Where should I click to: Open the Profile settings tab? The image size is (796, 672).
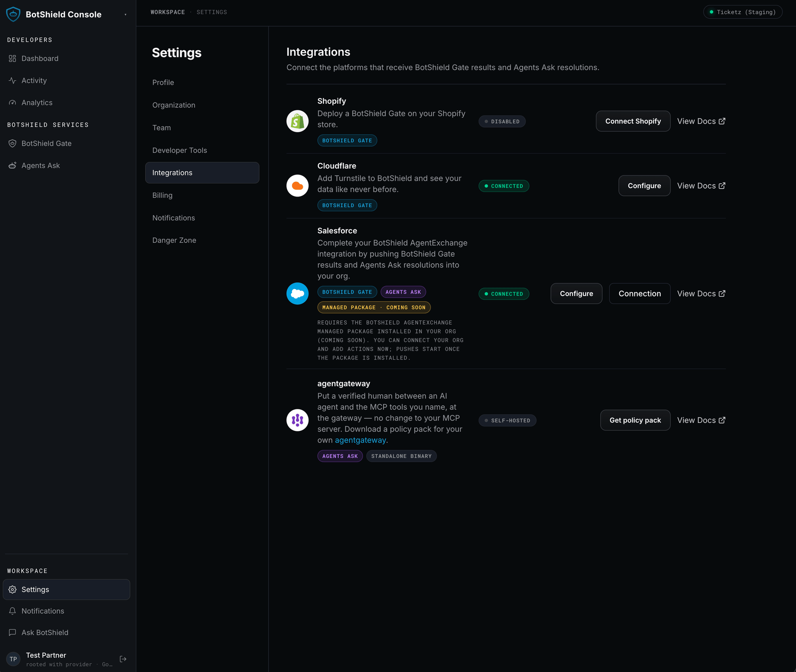click(202, 82)
